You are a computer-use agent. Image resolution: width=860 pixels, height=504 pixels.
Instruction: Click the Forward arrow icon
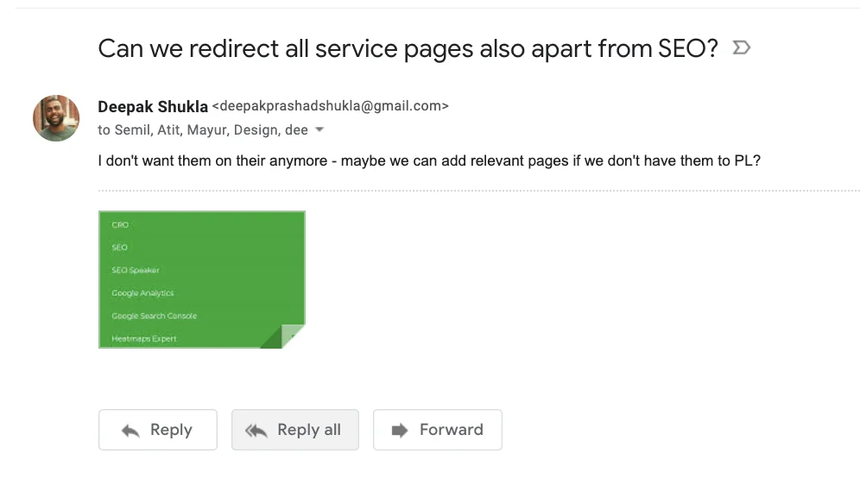[x=400, y=431]
